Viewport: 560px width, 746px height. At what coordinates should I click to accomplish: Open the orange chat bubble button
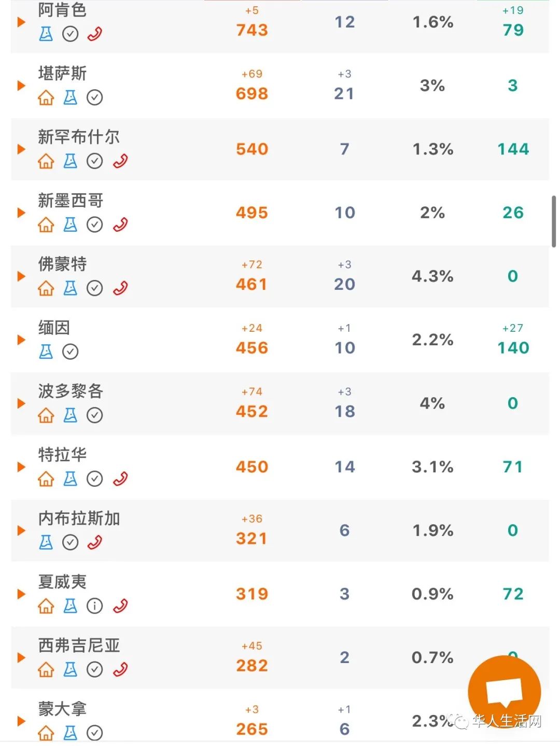click(x=504, y=692)
